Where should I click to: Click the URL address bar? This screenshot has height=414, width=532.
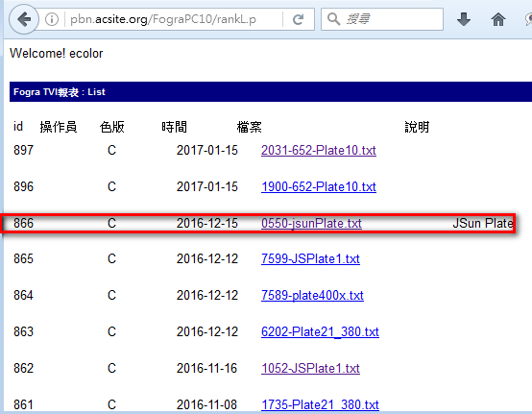click(173, 19)
